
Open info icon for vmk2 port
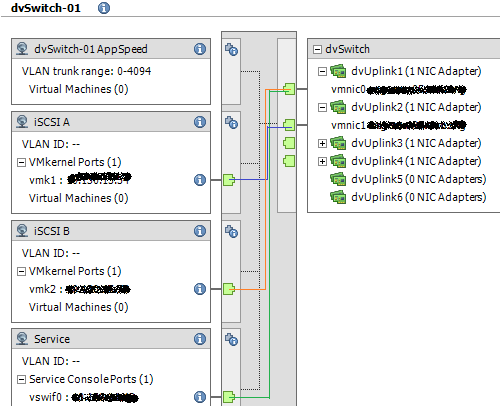tap(200, 289)
